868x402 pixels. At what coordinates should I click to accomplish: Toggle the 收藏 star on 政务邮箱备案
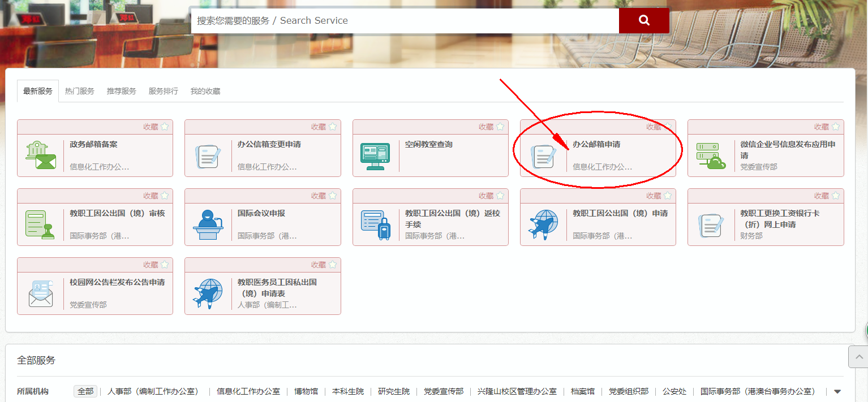coord(165,127)
